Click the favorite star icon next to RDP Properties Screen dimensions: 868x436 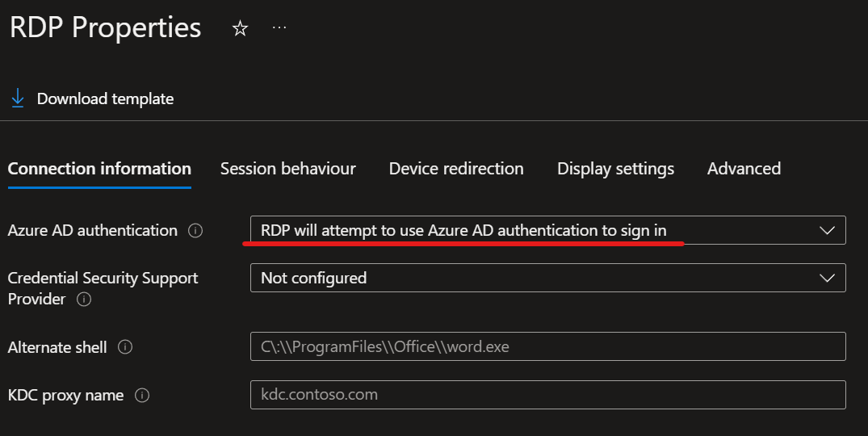coord(240,28)
